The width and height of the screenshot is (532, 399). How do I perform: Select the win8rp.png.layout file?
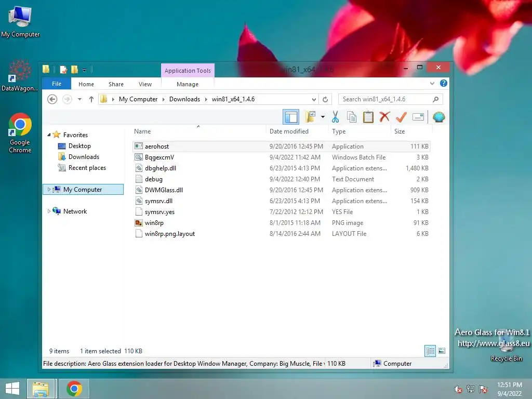click(x=282, y=233)
